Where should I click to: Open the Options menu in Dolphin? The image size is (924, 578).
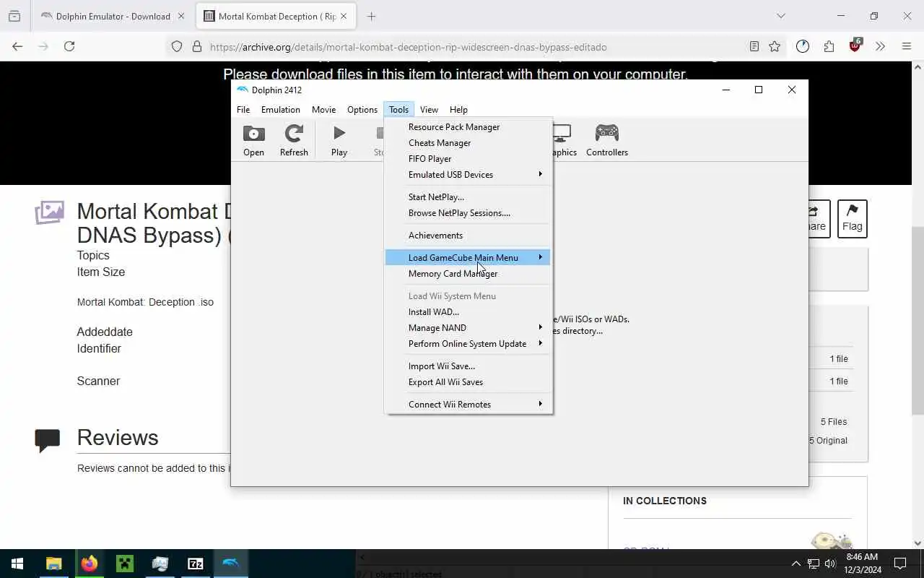coord(362,110)
